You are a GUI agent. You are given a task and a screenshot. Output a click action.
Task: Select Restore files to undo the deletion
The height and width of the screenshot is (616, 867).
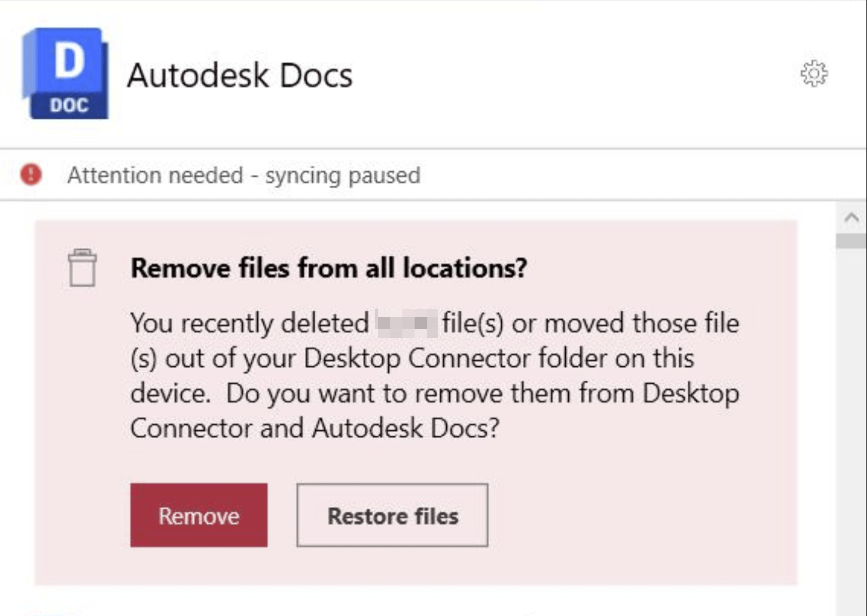point(393,515)
